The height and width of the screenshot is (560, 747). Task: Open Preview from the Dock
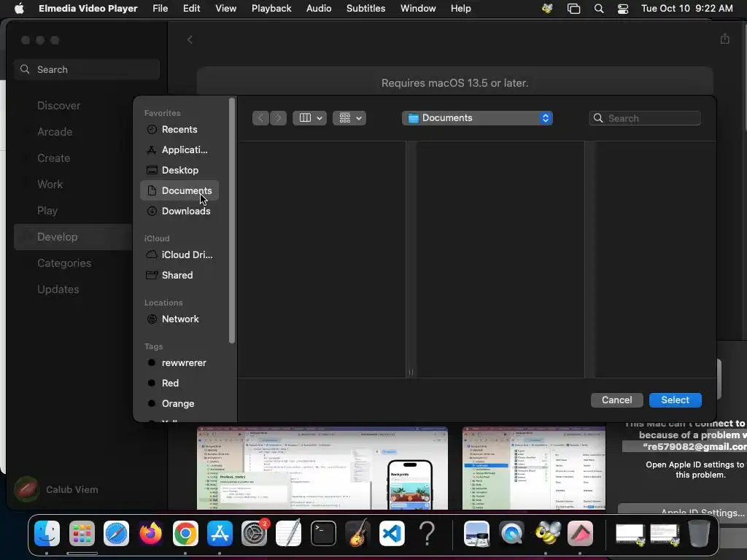[x=476, y=533]
